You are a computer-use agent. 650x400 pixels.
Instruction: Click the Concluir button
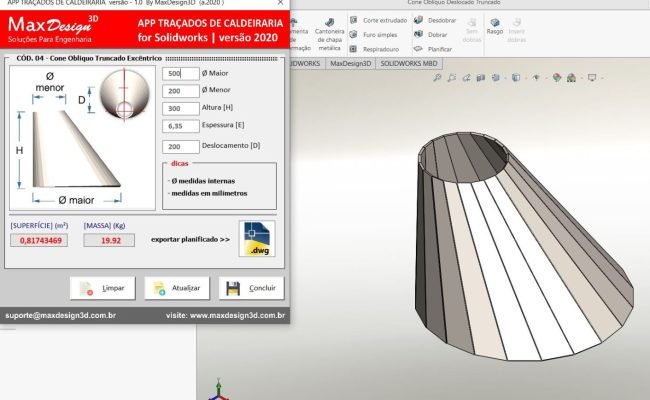(252, 288)
